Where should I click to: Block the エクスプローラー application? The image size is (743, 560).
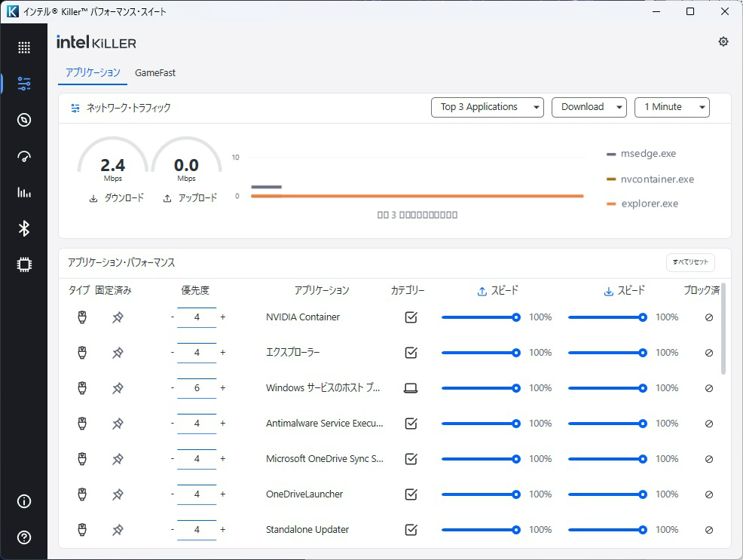[709, 353]
